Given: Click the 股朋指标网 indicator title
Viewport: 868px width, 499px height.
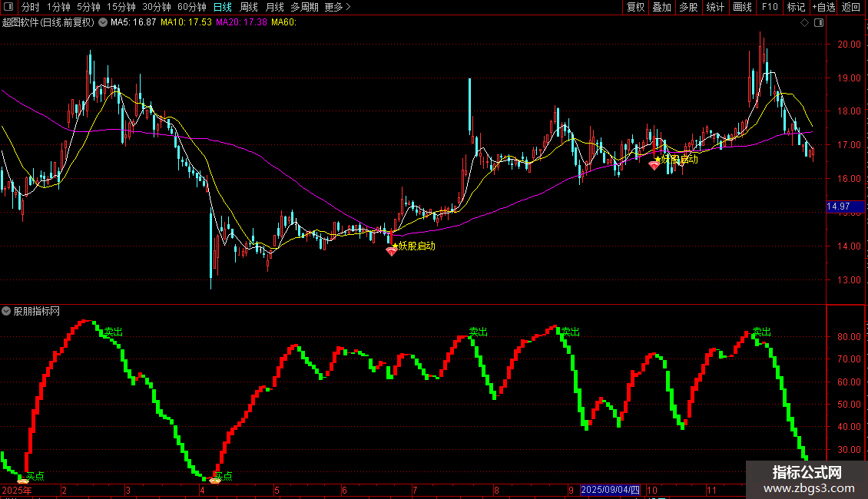Looking at the screenshot, I should pyautogui.click(x=37, y=312).
